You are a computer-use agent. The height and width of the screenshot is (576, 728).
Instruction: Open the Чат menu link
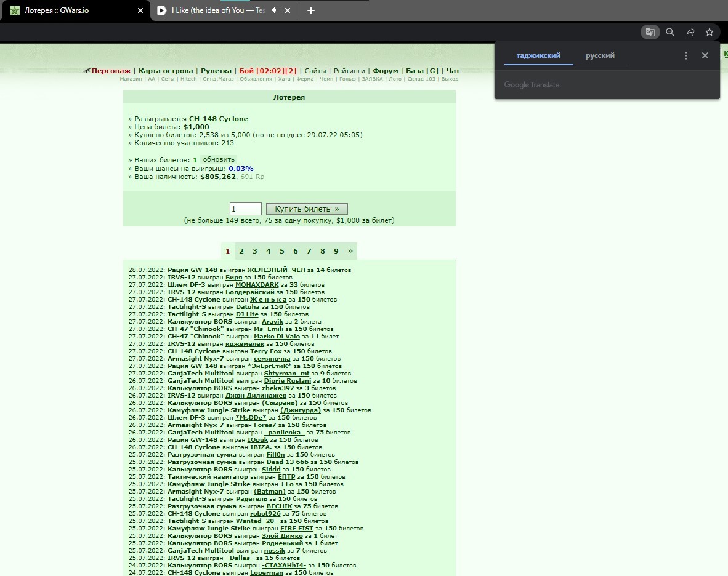point(453,71)
